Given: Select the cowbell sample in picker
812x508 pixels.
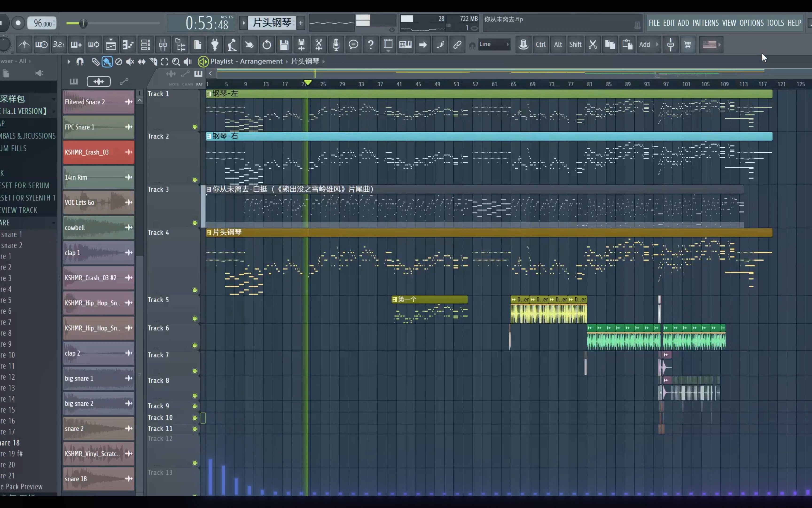Looking at the screenshot, I should tap(99, 227).
